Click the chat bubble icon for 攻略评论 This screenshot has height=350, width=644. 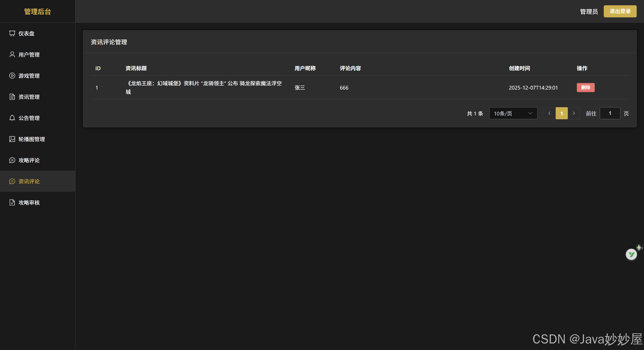click(x=12, y=160)
